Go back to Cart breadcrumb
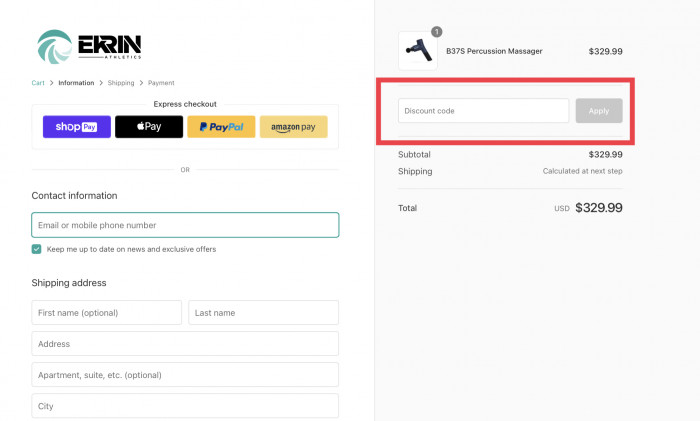The width and height of the screenshot is (700, 421). [38, 83]
